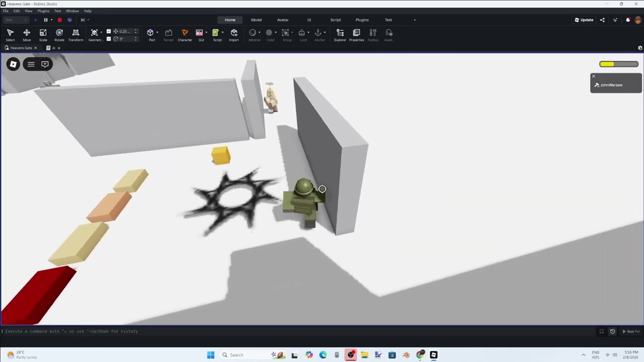Activate the Rotate tool
Viewport: 644px width, 362px height.
pyautogui.click(x=59, y=35)
